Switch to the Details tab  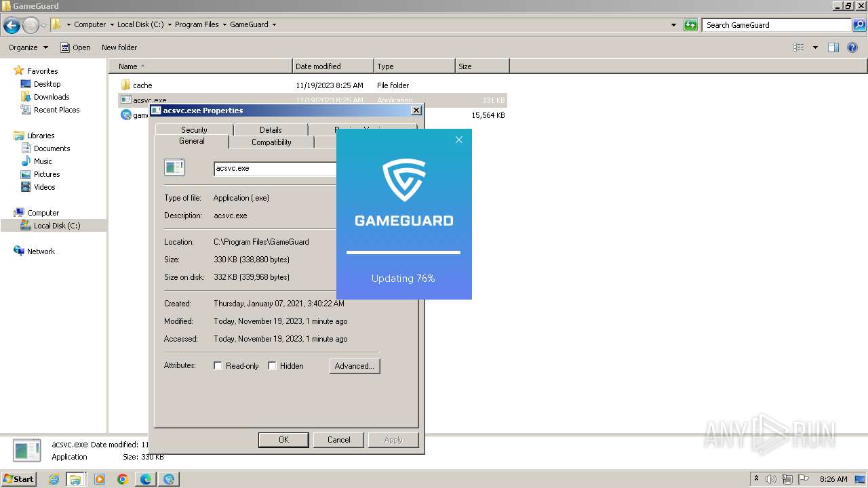coord(271,129)
